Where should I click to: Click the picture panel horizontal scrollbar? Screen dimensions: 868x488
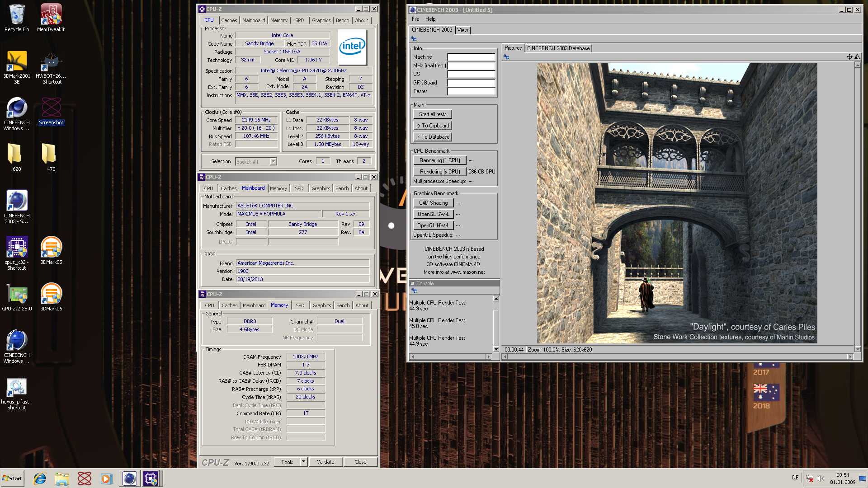(x=678, y=357)
